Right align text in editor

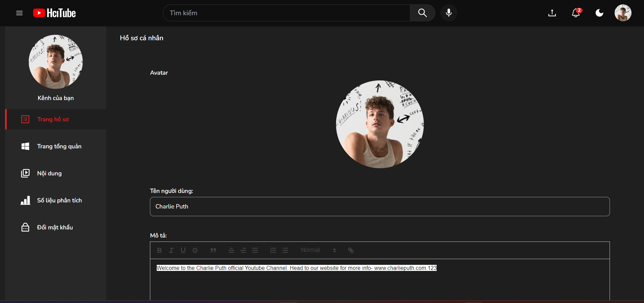243,250
